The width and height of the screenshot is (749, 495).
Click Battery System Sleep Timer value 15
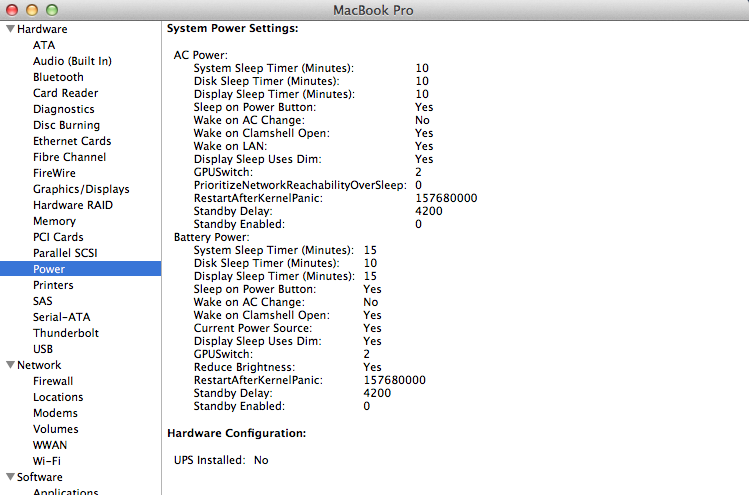click(x=370, y=250)
